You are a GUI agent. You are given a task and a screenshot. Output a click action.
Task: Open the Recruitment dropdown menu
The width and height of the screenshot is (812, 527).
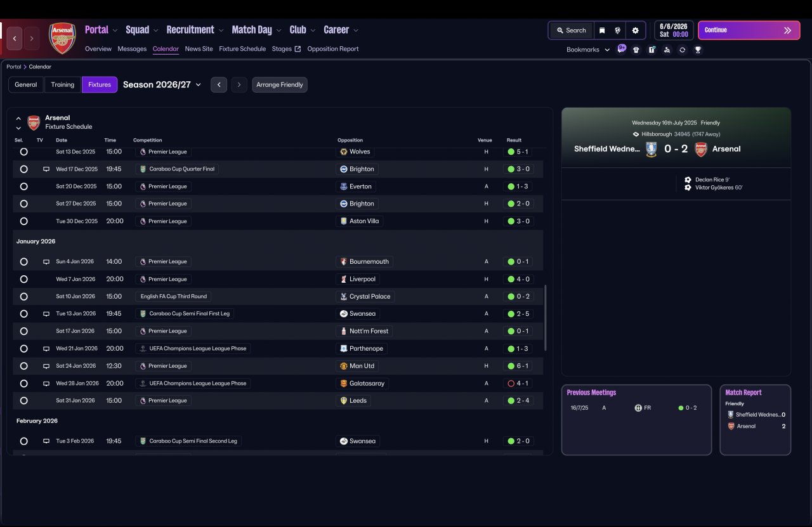tap(195, 30)
